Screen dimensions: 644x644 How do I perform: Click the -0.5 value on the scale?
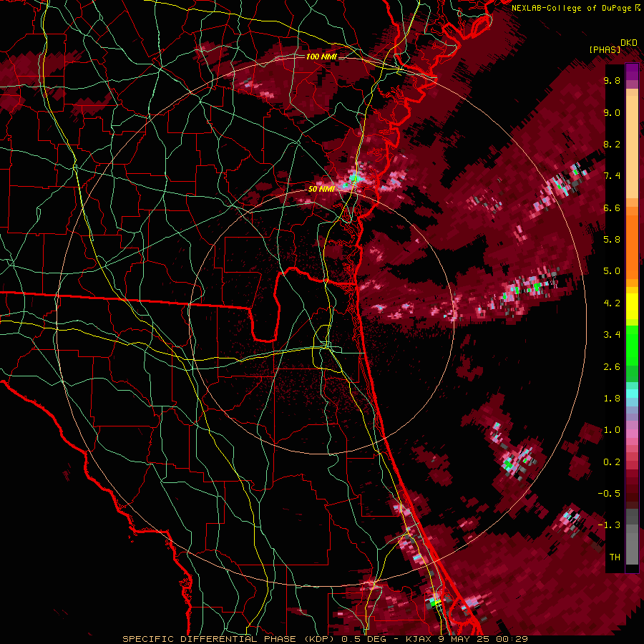pyautogui.click(x=609, y=493)
